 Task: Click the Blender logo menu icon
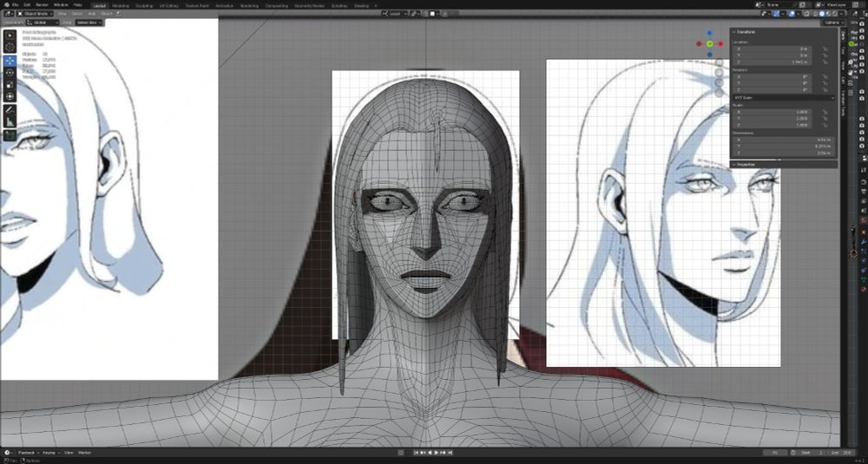pos(7,5)
